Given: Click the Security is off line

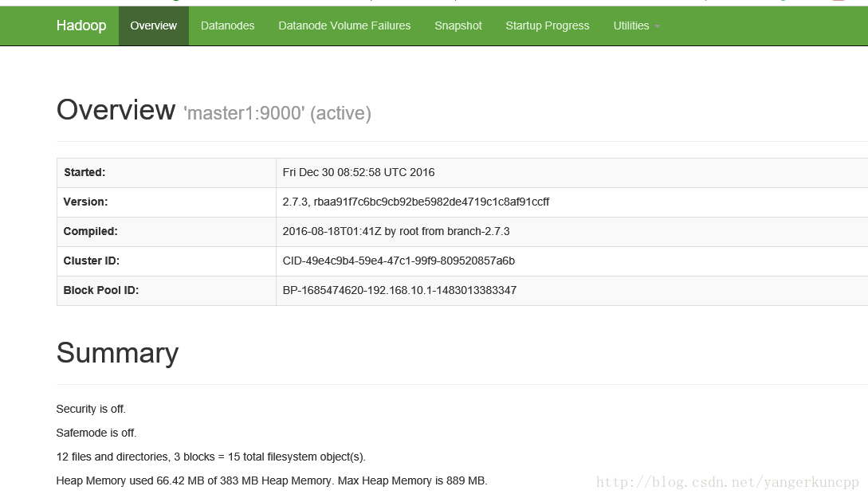Looking at the screenshot, I should [x=91, y=409].
